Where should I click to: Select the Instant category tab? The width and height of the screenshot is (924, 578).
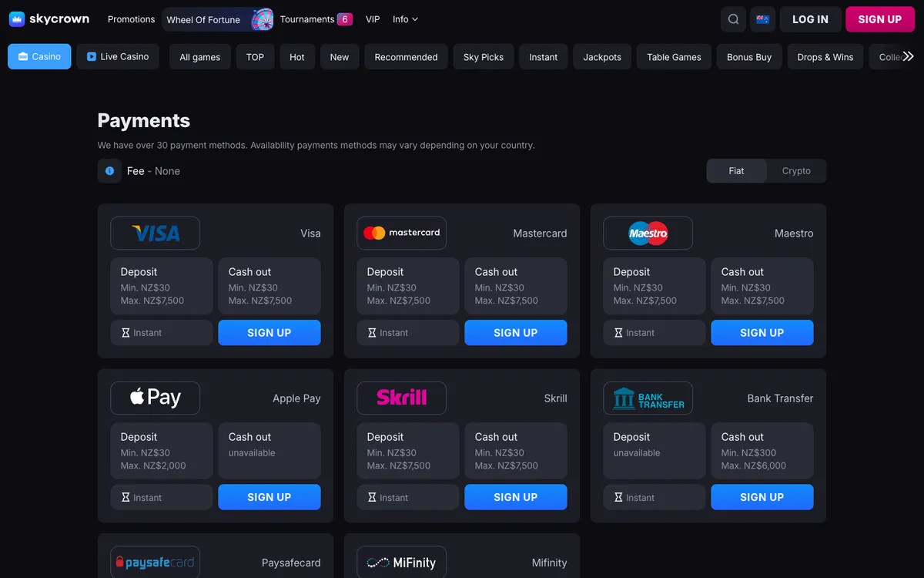(544, 57)
